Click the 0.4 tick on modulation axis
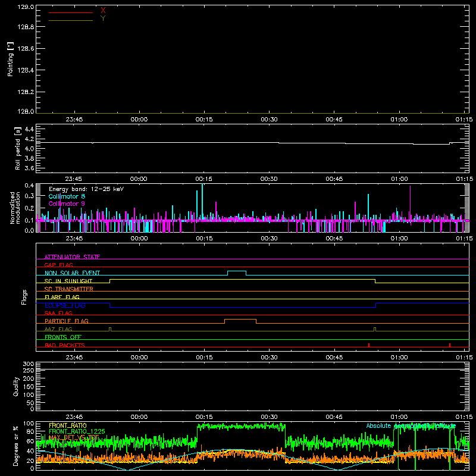 29,186
